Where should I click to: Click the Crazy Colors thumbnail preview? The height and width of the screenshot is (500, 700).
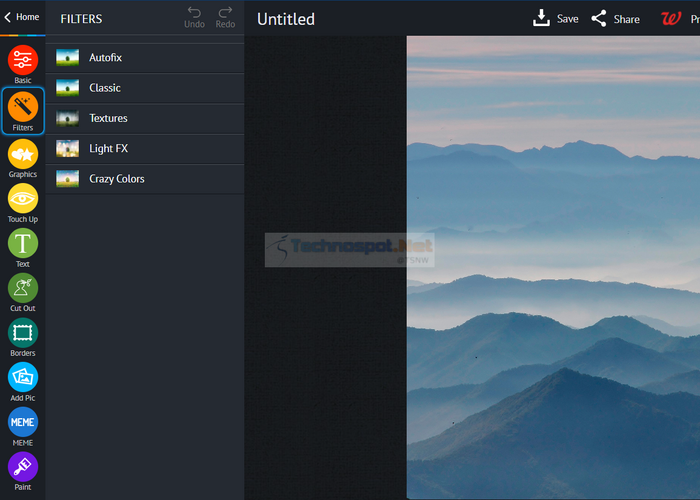coord(67,179)
